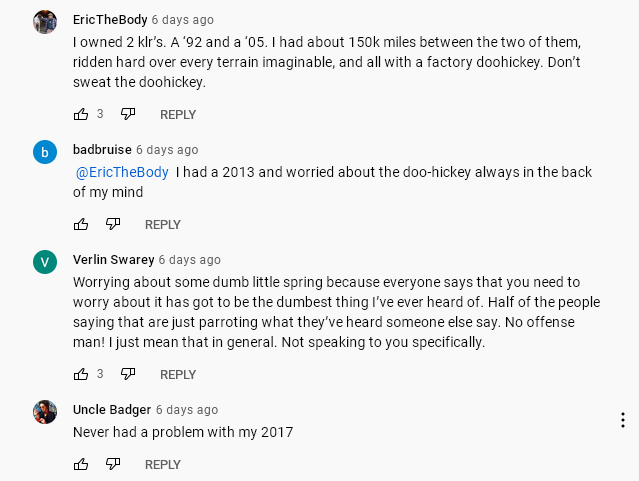The height and width of the screenshot is (481, 639).
Task: Like EricTheBody's comment with thumbs up
Action: 81,114
